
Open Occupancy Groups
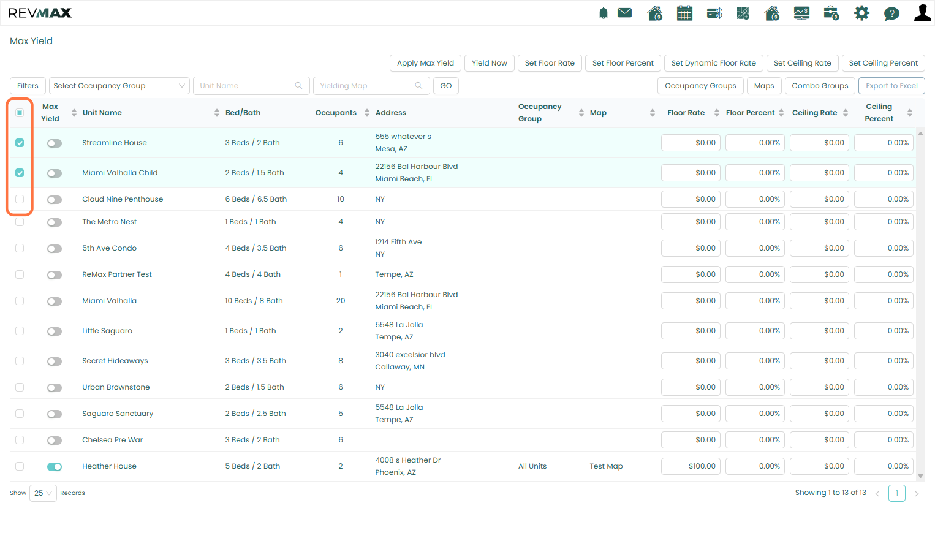[x=700, y=86]
